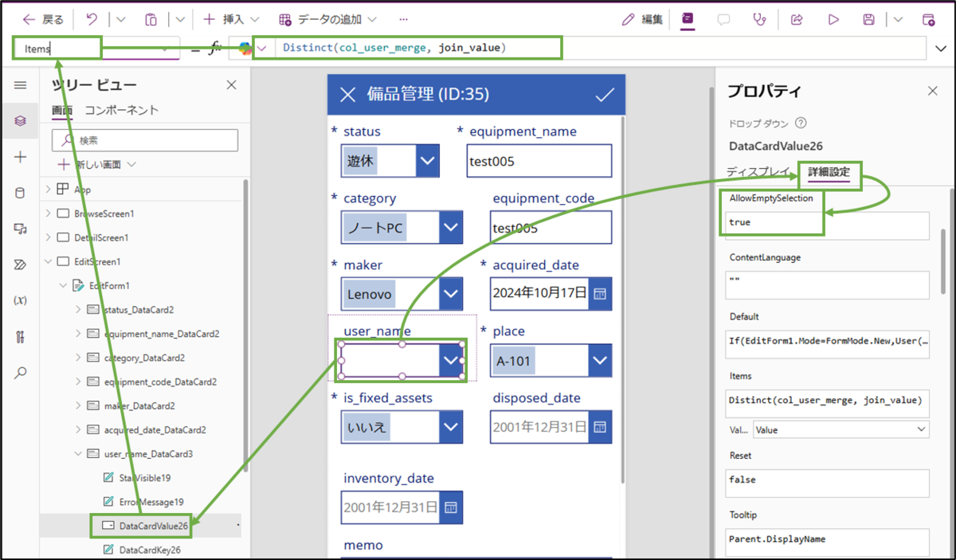This screenshot has width=956, height=560.
Task: Collapse user_name_DataCard3 node
Action: [78, 453]
